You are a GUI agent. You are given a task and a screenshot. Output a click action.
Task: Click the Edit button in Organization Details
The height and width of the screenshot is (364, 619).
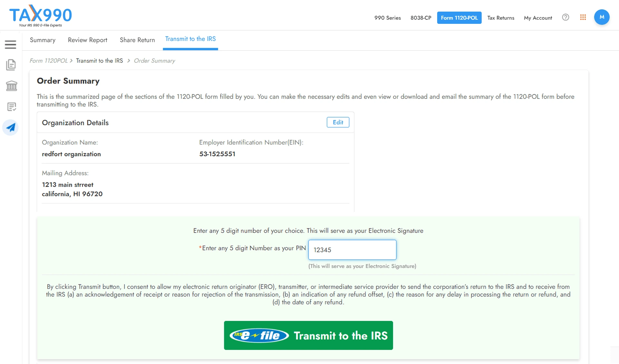[x=338, y=122]
